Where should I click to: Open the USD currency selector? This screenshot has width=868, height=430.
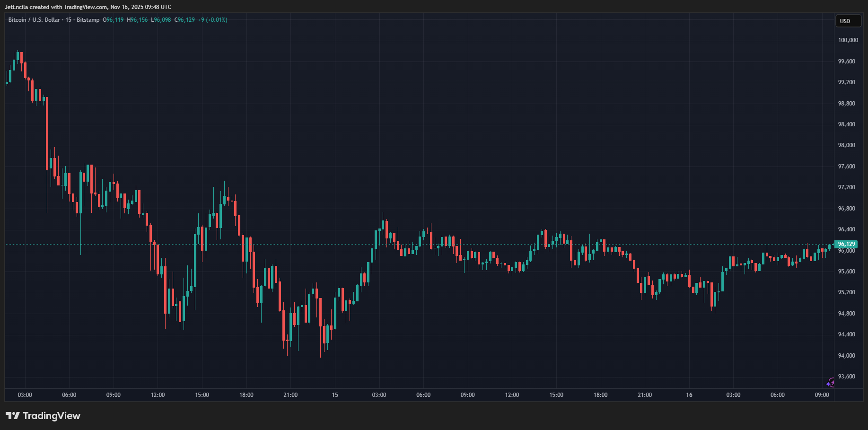point(847,21)
